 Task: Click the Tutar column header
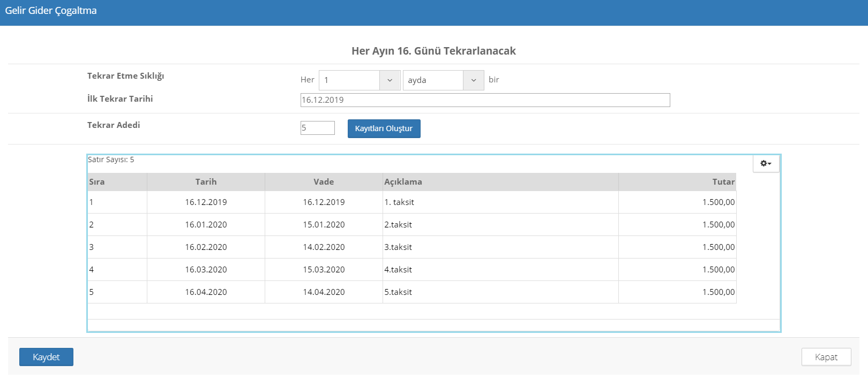tap(677, 182)
